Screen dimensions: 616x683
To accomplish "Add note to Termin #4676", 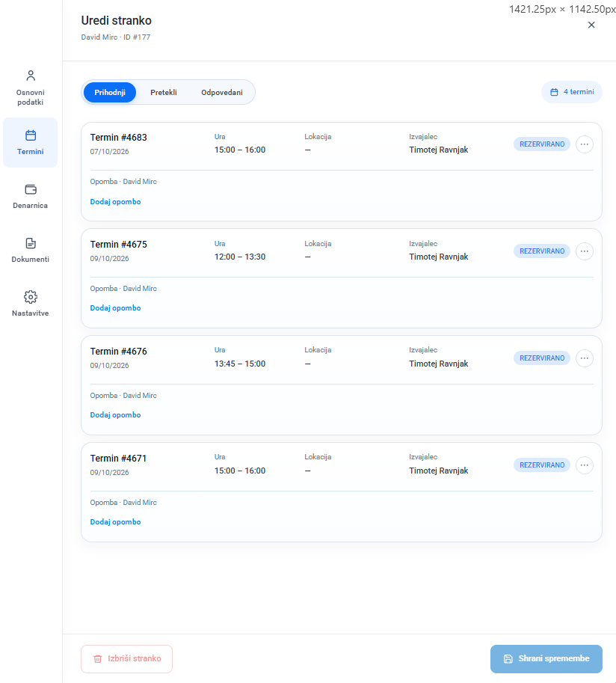I will click(115, 415).
